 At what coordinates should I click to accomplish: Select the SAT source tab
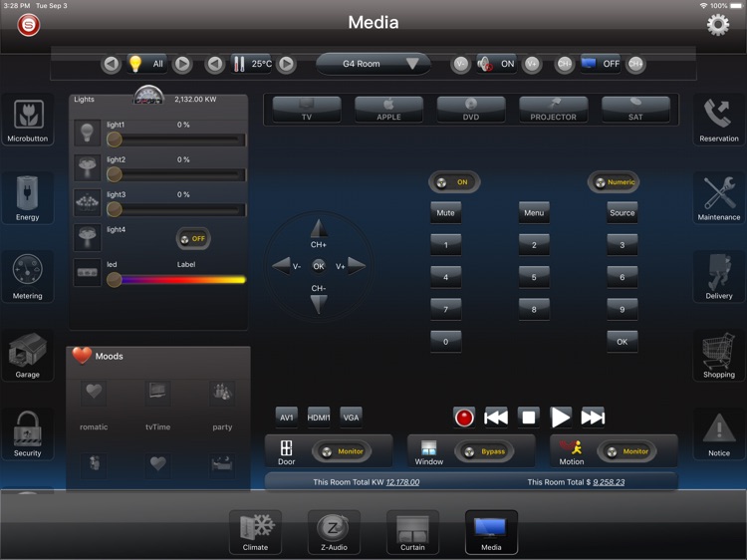click(x=635, y=110)
